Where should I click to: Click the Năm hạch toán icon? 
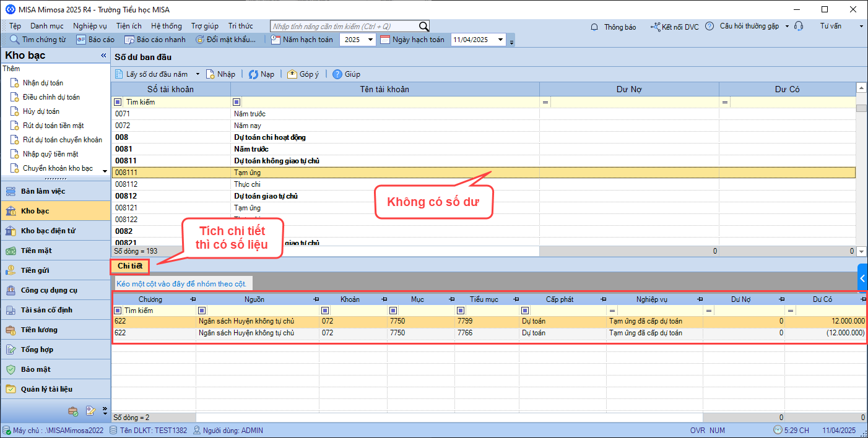point(276,40)
